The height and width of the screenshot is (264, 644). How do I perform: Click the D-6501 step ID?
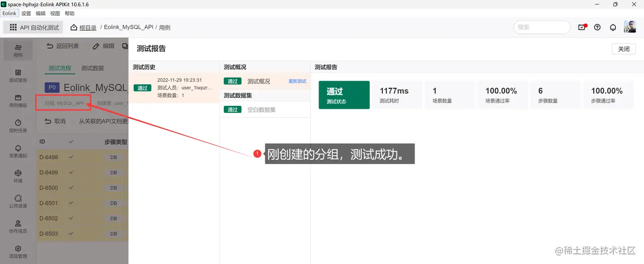(49, 203)
